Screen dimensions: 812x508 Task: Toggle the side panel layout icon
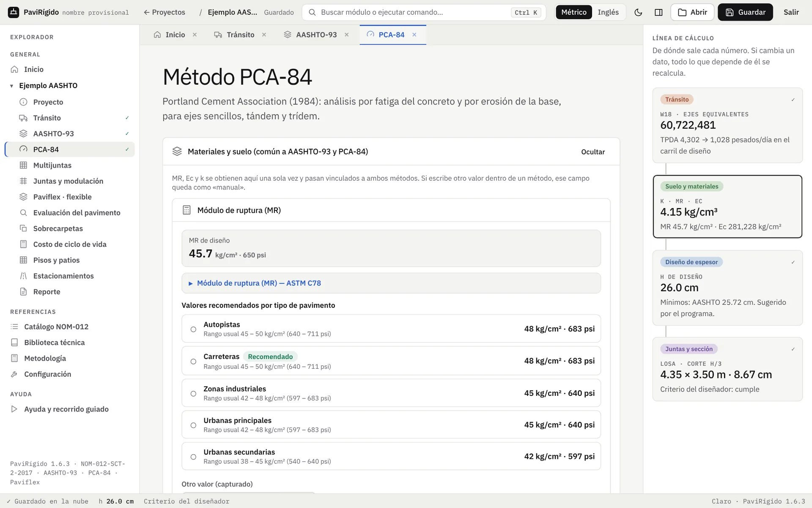pos(658,12)
